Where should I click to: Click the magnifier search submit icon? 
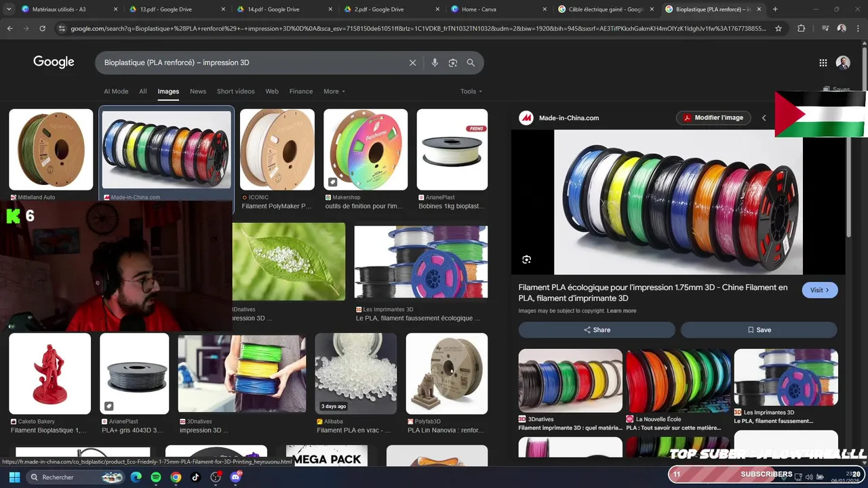471,62
